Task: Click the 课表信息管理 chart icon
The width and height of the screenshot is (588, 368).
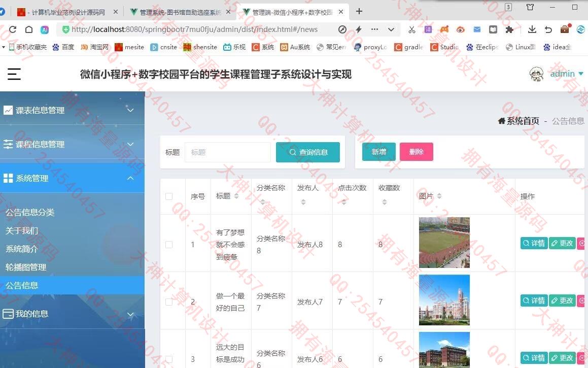Action: click(x=8, y=110)
